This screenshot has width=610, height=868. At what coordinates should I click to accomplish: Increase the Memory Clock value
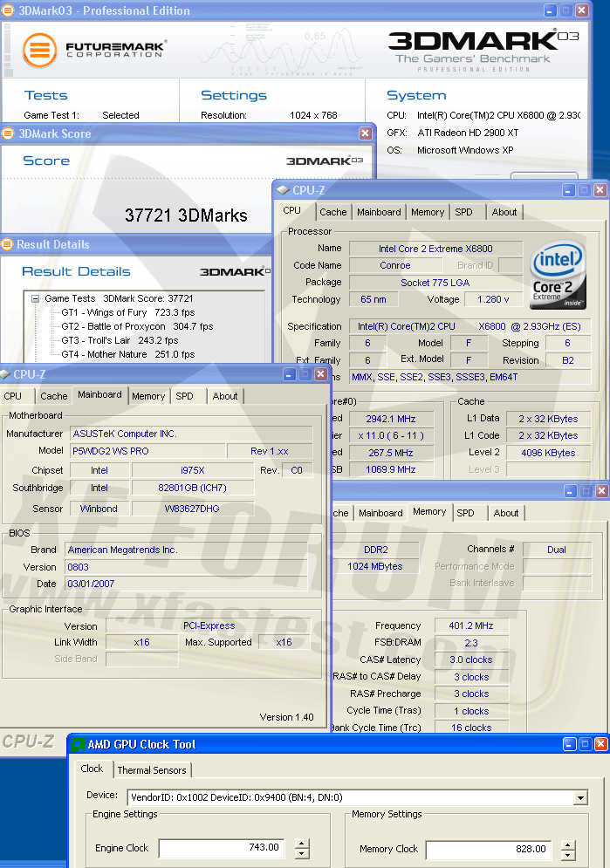point(568,844)
